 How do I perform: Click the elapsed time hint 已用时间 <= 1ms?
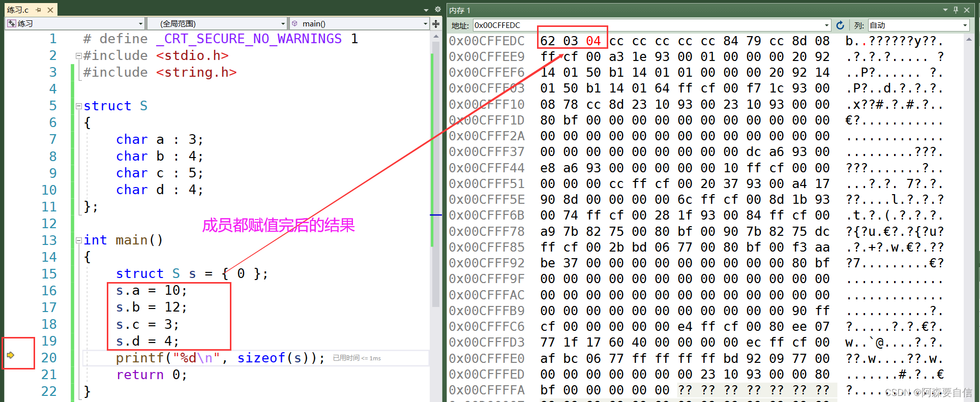coord(357,358)
